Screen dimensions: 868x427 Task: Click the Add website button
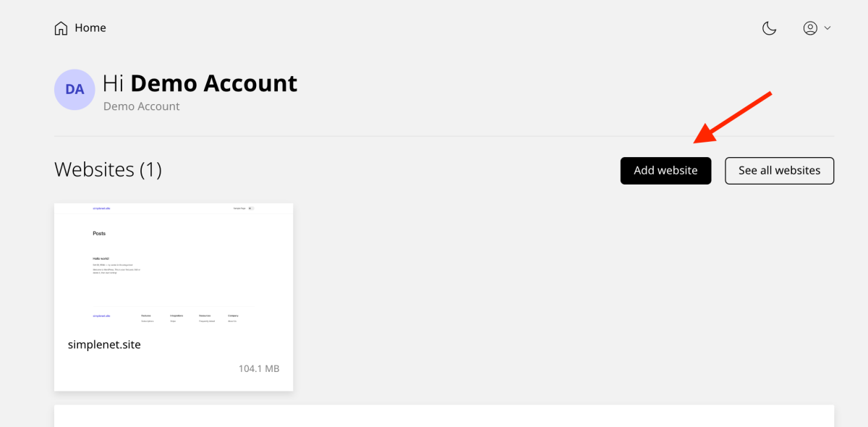(x=665, y=170)
